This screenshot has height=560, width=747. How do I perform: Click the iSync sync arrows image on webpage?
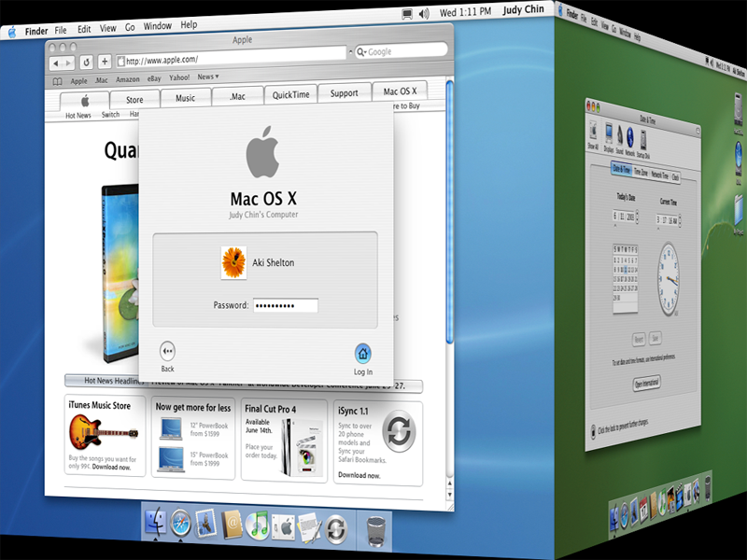coord(399,431)
